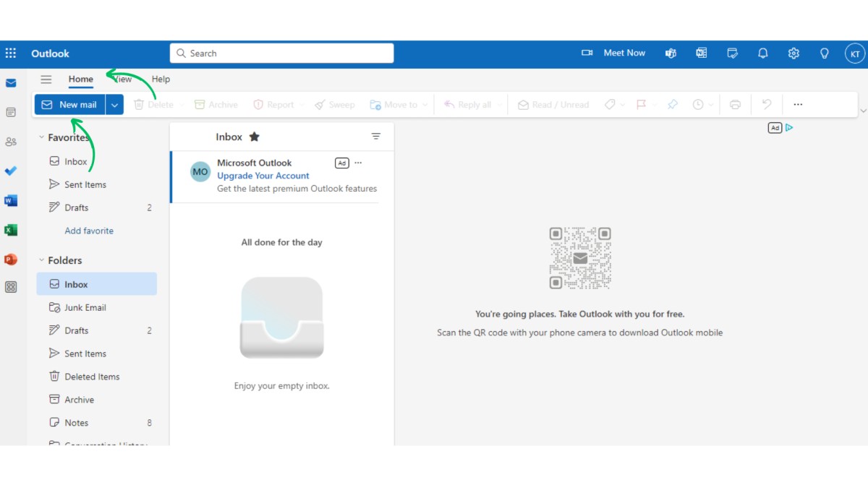Toggle the navigation pane hamburger button

[46, 80]
